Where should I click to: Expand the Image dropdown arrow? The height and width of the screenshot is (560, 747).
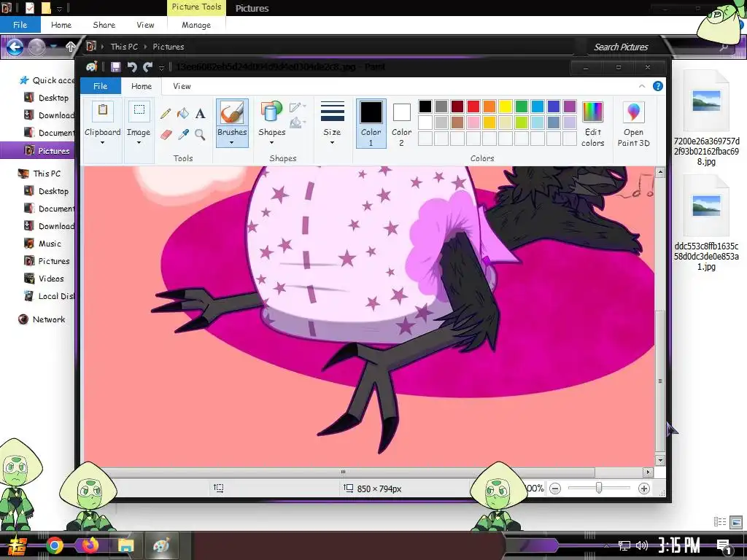pyautogui.click(x=139, y=142)
